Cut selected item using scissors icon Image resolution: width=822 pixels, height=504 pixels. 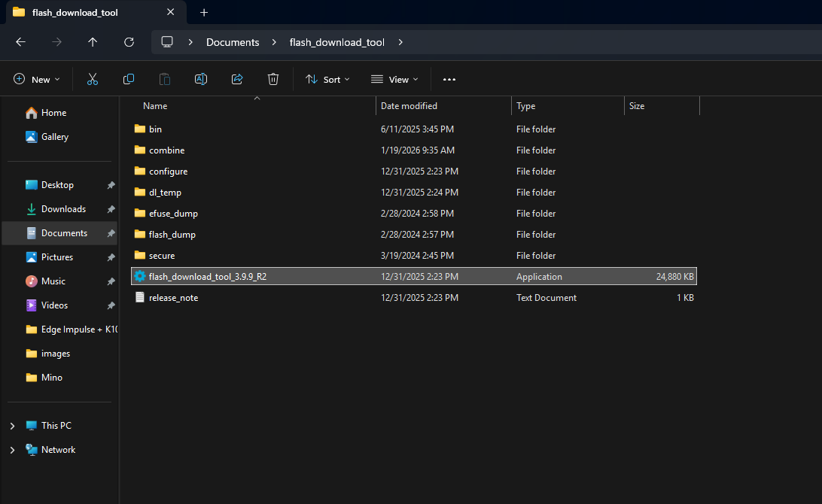coord(93,79)
